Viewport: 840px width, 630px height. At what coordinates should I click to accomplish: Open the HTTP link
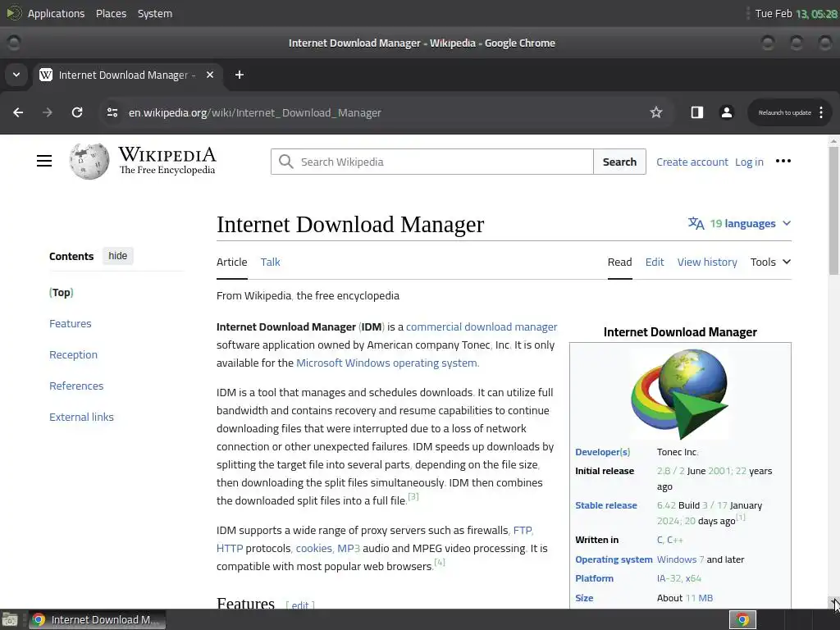230,548
